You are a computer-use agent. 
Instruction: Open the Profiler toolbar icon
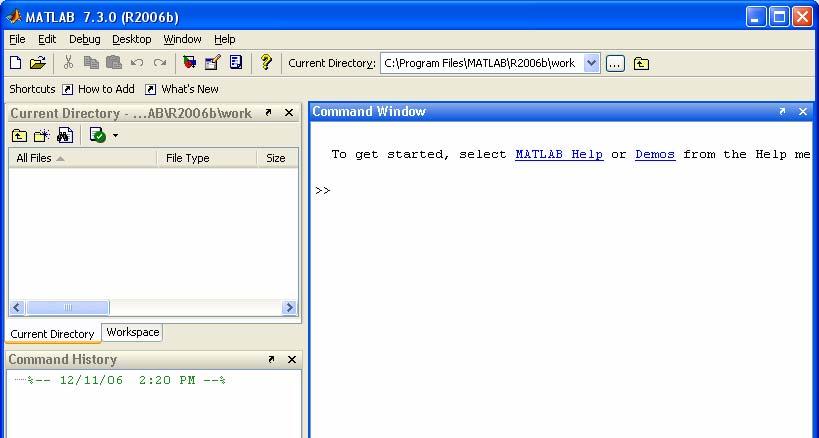236,63
